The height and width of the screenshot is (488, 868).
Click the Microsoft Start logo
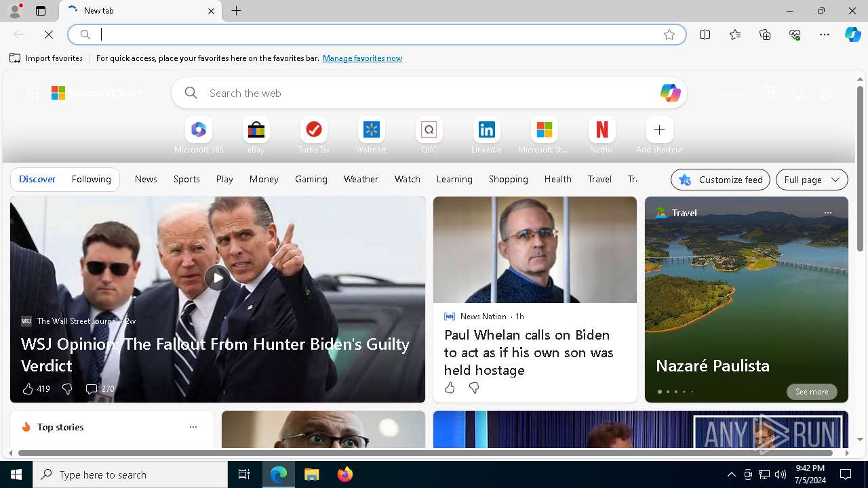pos(96,94)
